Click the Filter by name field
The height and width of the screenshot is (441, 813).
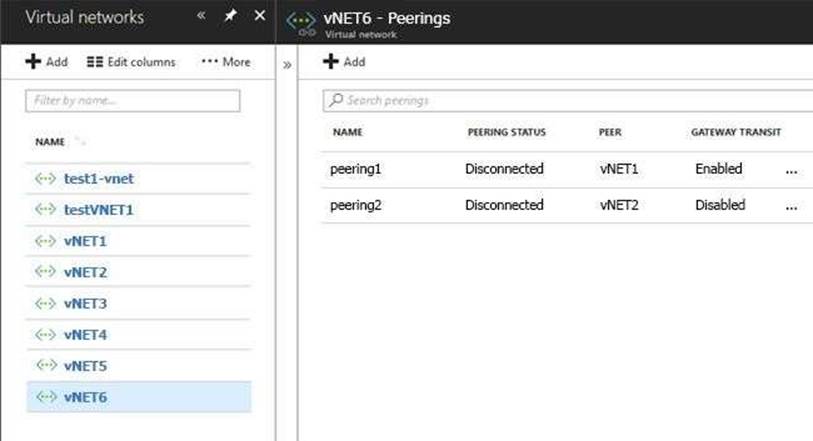[x=133, y=101]
